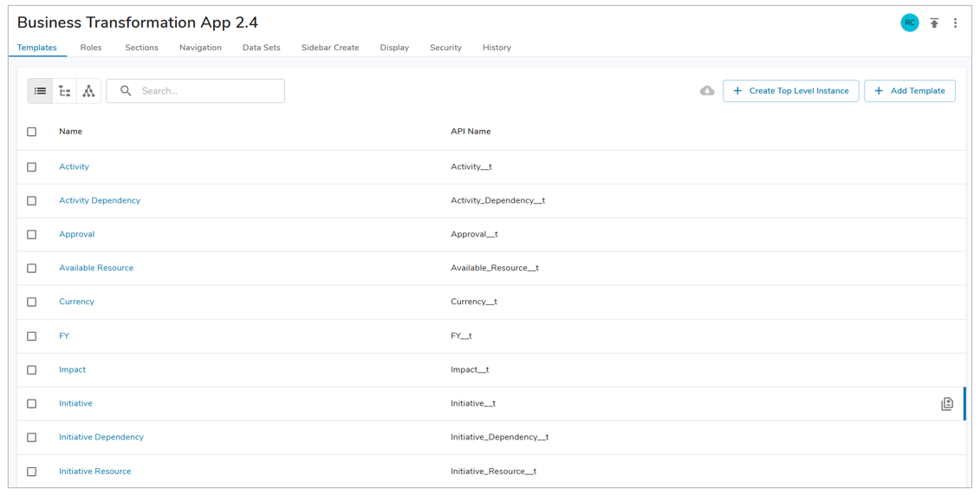Tick the Initiative Dependency checkbox

32,438
